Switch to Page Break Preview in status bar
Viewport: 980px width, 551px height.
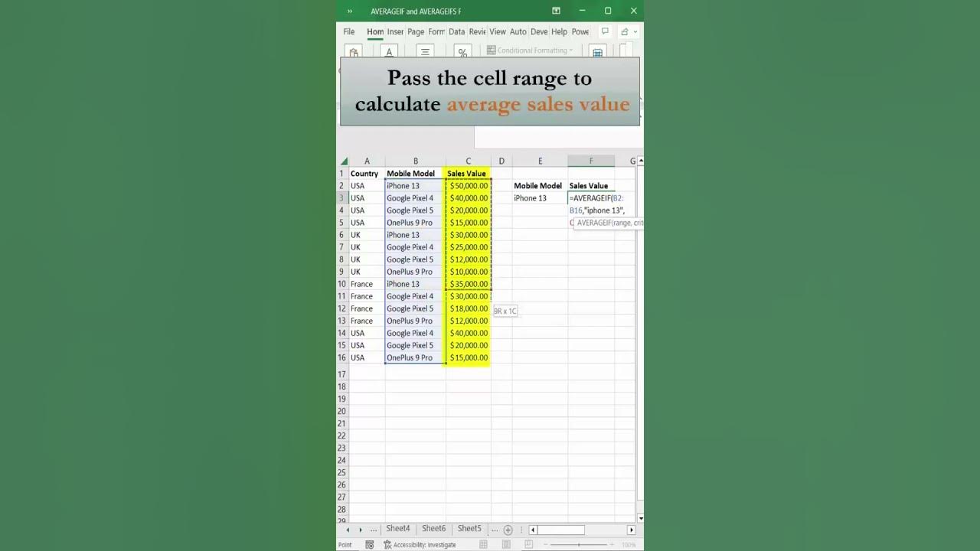528,545
